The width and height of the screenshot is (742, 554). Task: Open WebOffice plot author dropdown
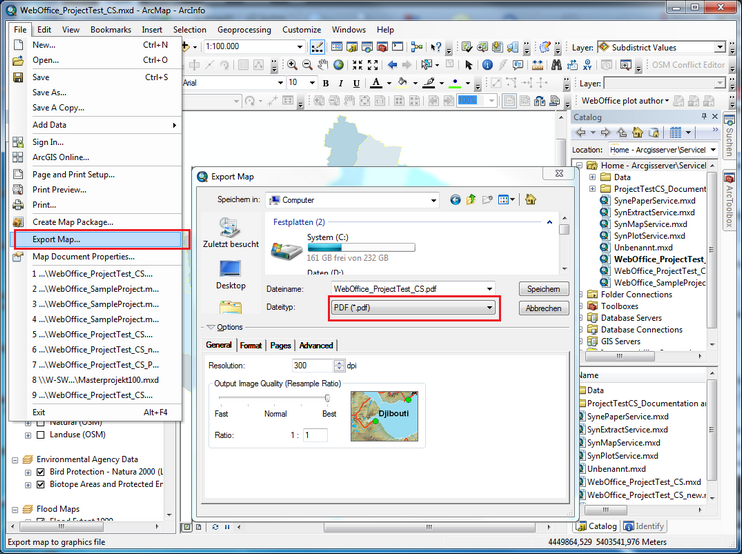(625, 101)
